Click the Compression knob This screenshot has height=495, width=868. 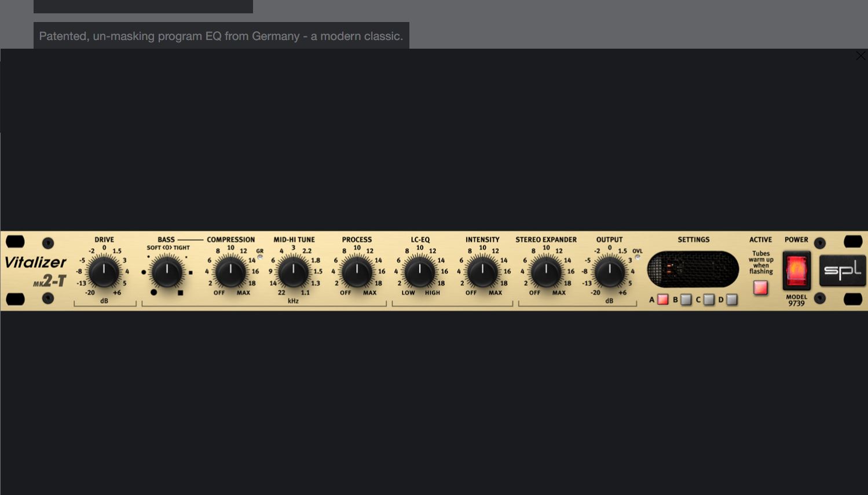point(230,272)
